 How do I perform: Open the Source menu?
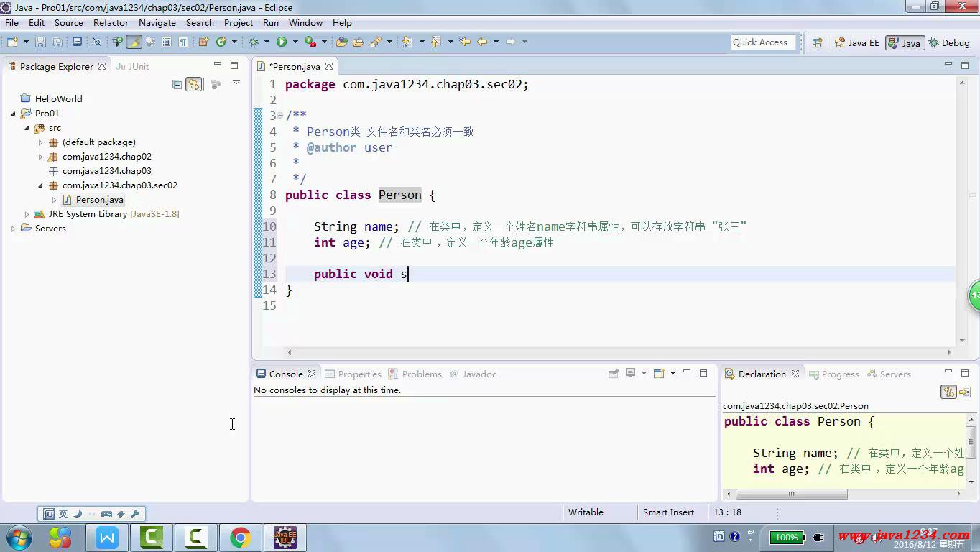(x=69, y=23)
